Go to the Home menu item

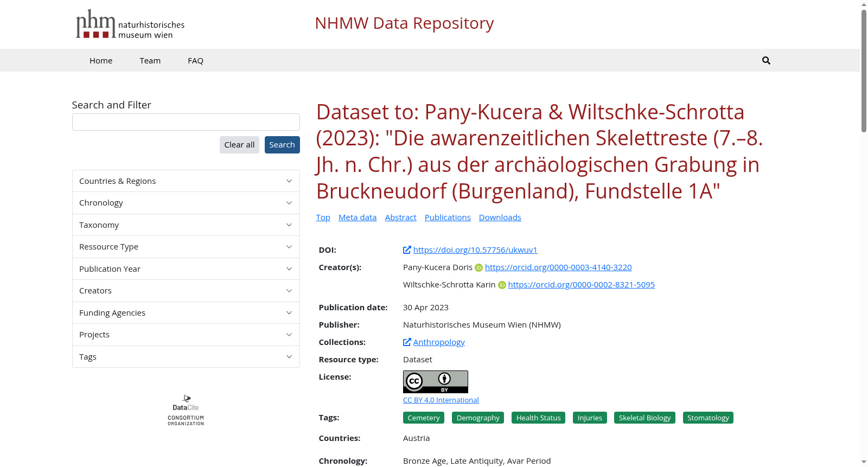(101, 61)
